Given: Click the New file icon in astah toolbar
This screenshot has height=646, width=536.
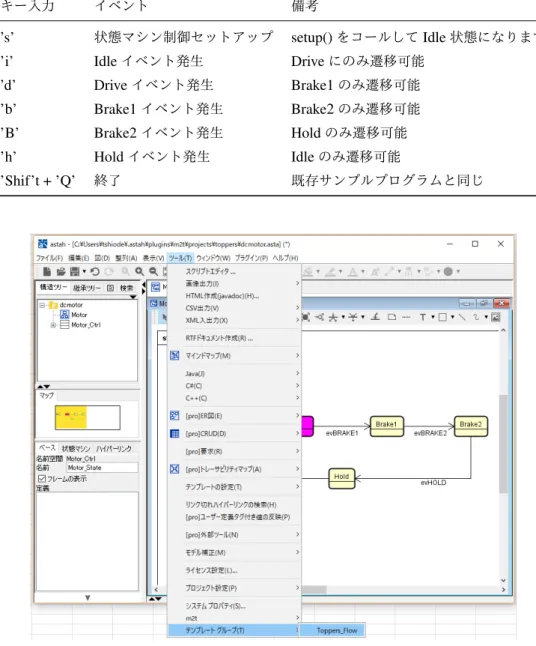Looking at the screenshot, I should tap(47, 272).
